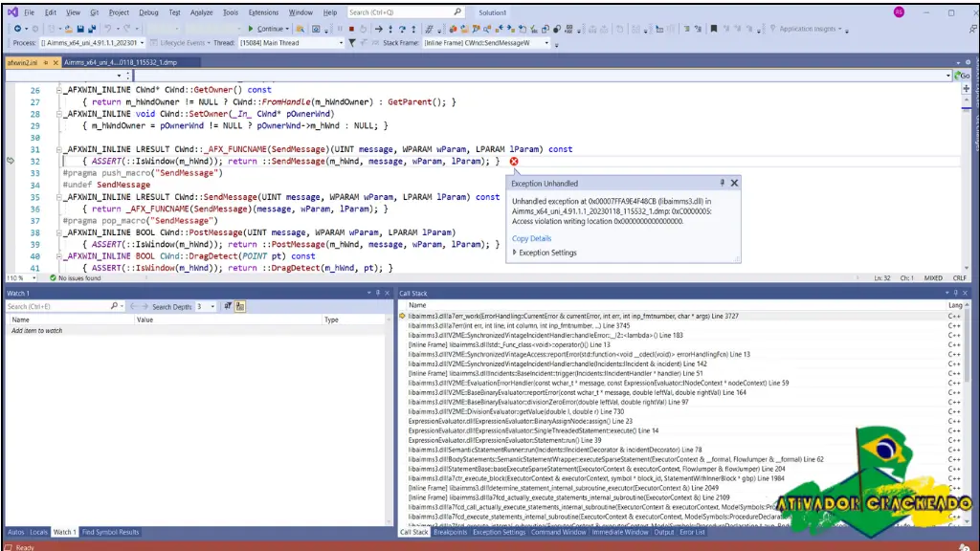Collapse code region at line 40
Screen dimensions: 980x551
[58, 256]
